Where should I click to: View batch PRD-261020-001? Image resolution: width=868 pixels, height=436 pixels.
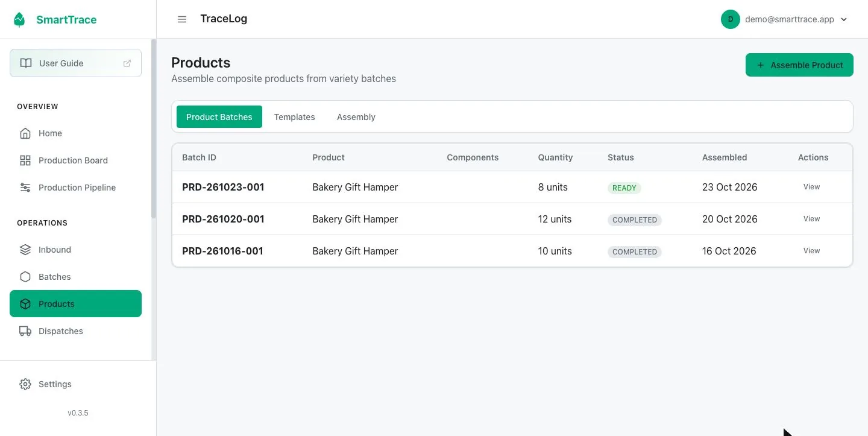pyautogui.click(x=812, y=219)
